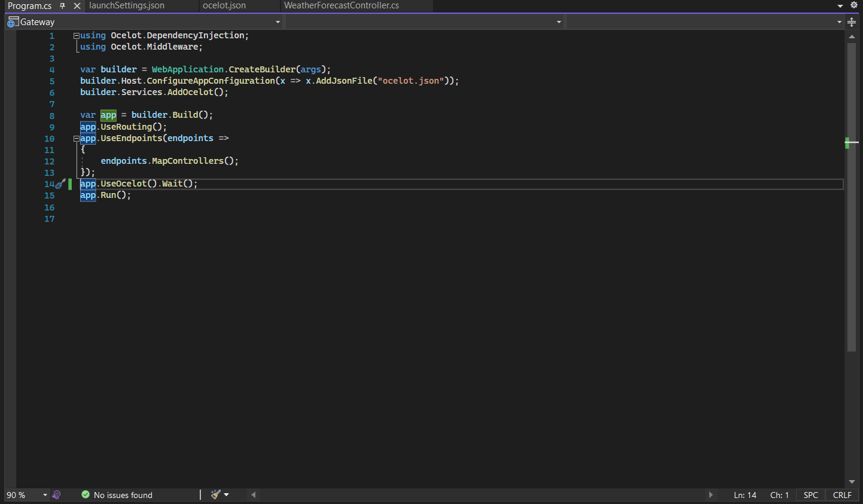Switch to the ocelot.json tab
863x504 pixels.
click(x=225, y=6)
